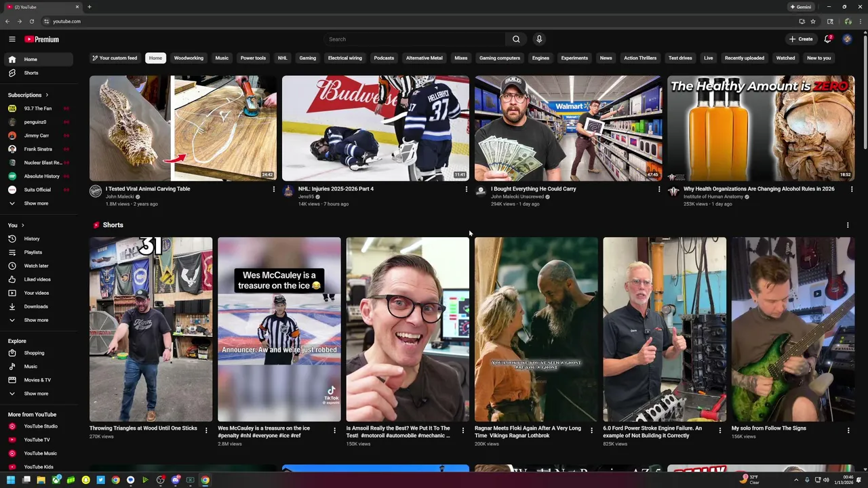This screenshot has width=868, height=488.
Task: Select the Recently uploaded chip
Action: point(745,58)
